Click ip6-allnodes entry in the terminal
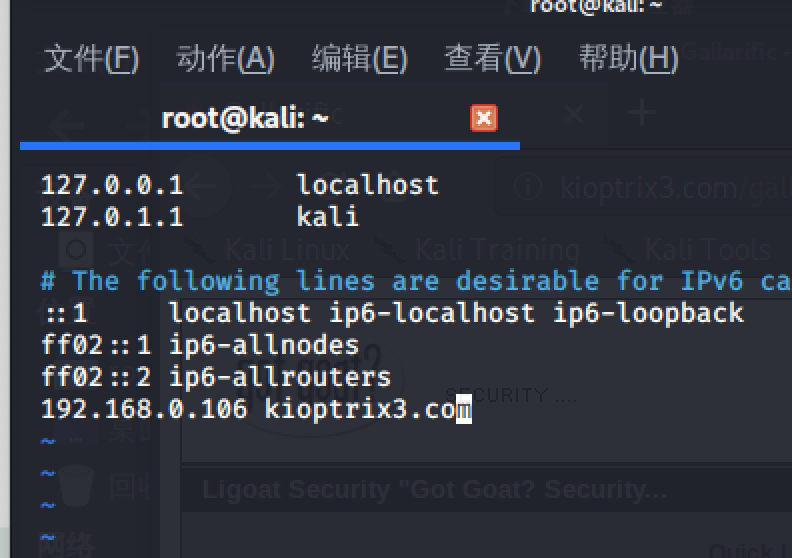Viewport: 792px width, 558px height. (x=264, y=345)
